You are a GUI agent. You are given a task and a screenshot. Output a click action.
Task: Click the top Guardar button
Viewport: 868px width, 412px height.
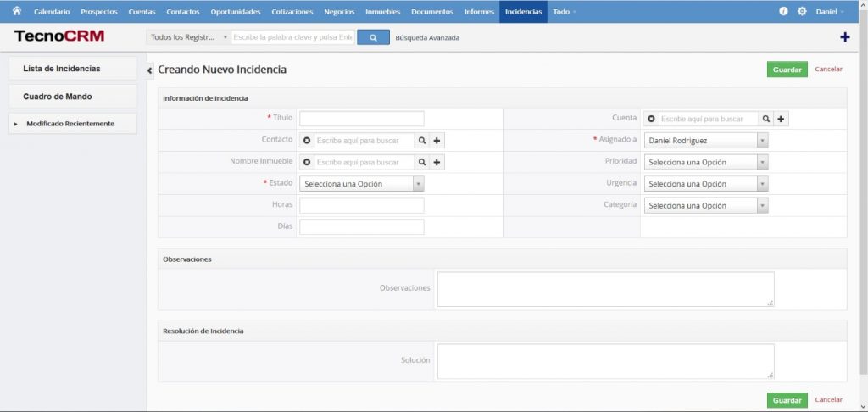click(787, 70)
